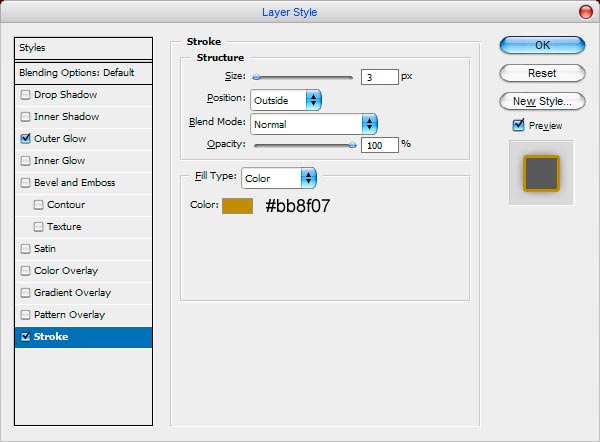
Task: Click the #bb8f07 hex color text
Action: pos(297,206)
